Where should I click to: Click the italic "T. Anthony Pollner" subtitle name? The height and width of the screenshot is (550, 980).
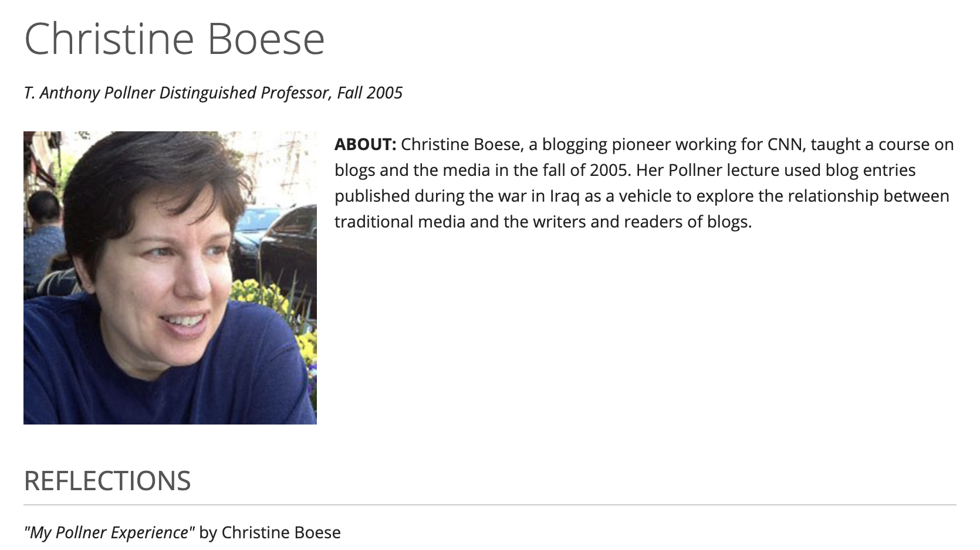[90, 93]
